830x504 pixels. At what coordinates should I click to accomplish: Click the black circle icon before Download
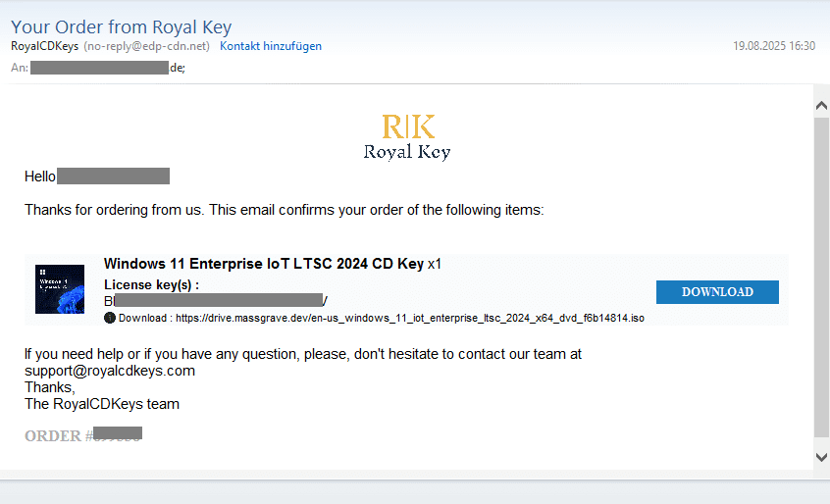(x=110, y=318)
